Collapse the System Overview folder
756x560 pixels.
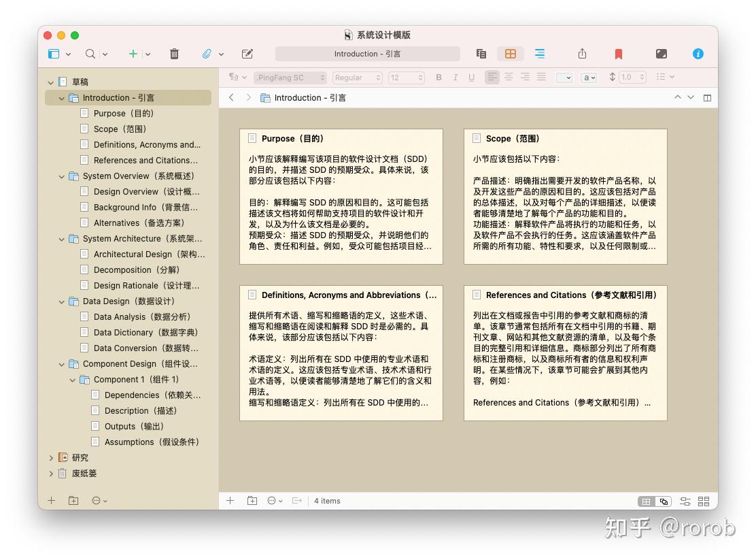tap(61, 177)
